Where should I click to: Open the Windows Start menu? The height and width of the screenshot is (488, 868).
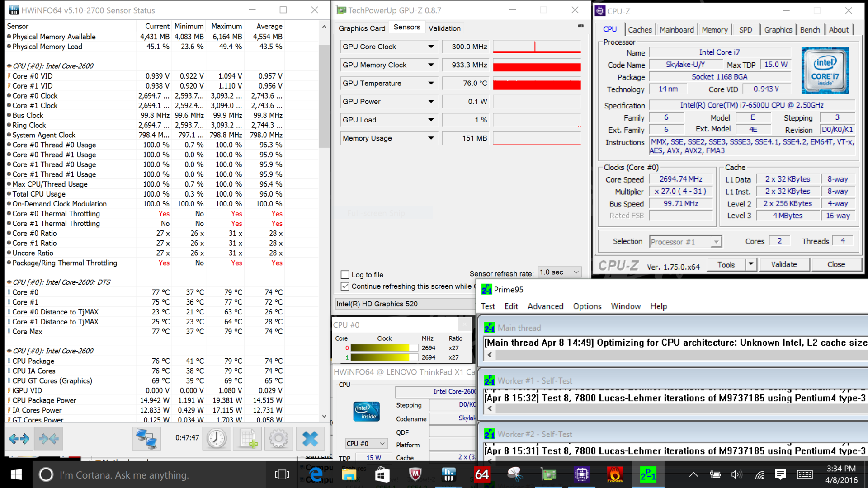[16, 474]
